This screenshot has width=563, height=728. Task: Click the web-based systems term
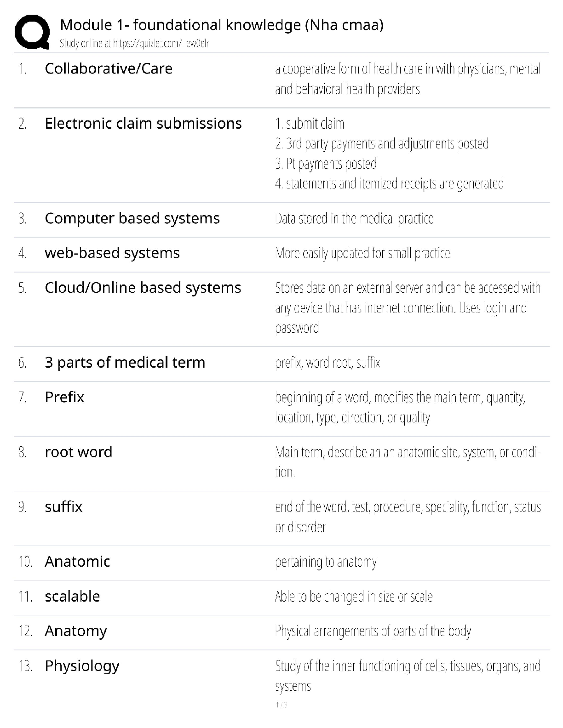click(112, 253)
